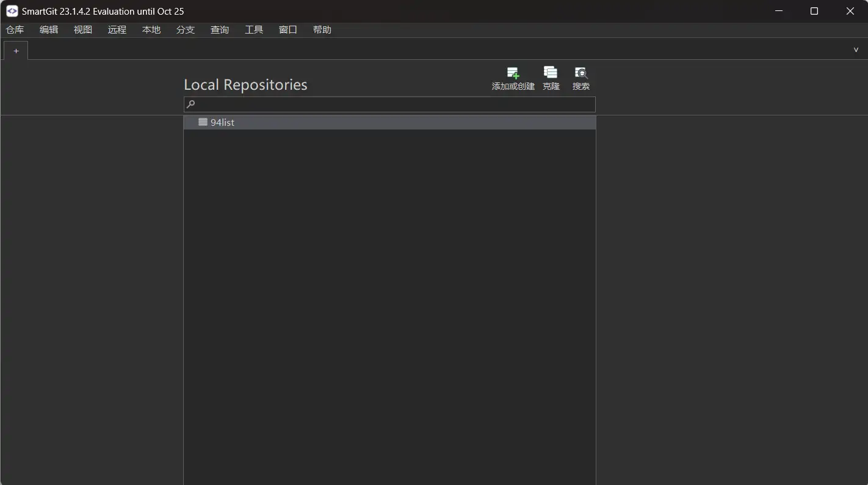Image resolution: width=868 pixels, height=485 pixels.
Task: Select the 94list repository entry
Action: point(222,123)
